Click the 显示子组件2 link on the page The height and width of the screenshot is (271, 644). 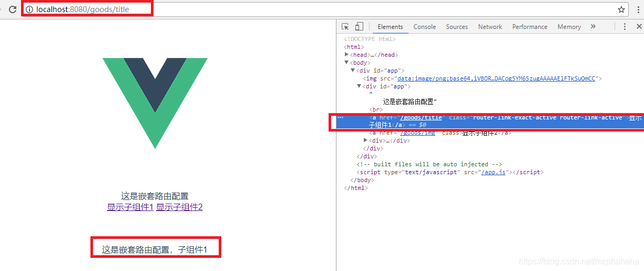click(x=179, y=207)
